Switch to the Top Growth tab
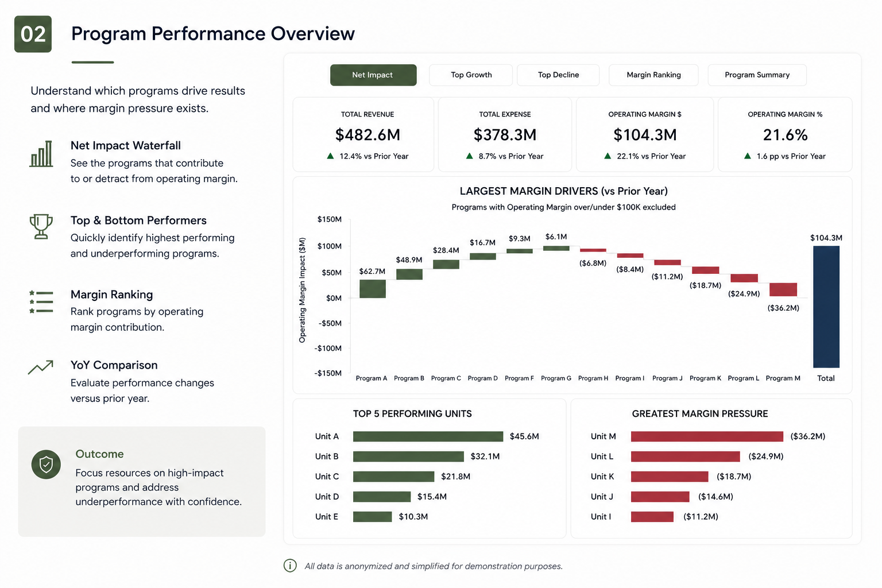This screenshot has width=882, height=588. pyautogui.click(x=471, y=75)
